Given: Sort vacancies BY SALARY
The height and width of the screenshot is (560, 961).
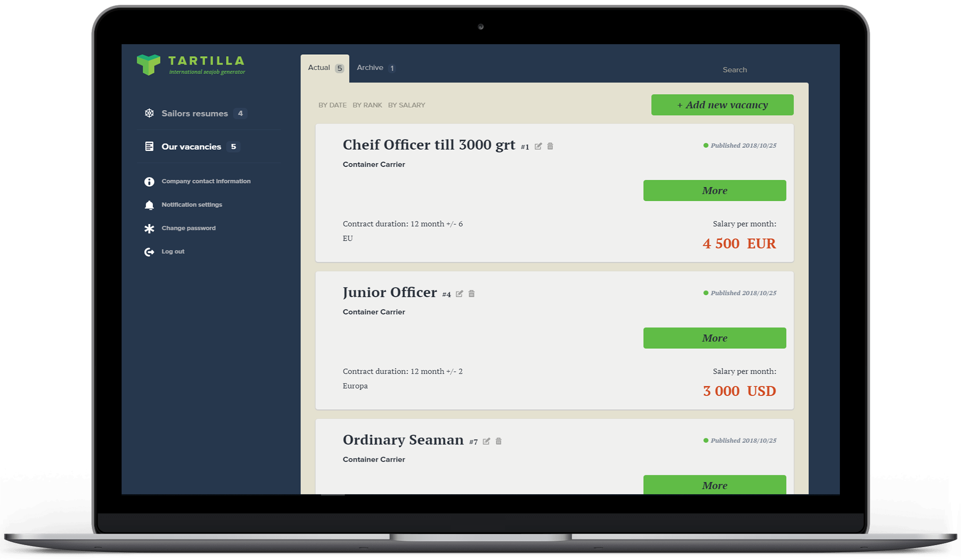Looking at the screenshot, I should [407, 105].
